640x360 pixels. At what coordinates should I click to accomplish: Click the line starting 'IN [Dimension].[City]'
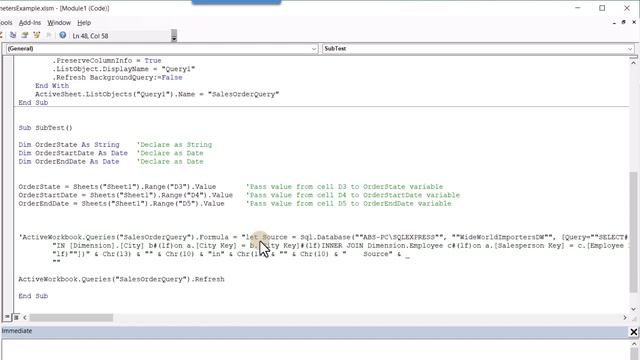(339, 246)
